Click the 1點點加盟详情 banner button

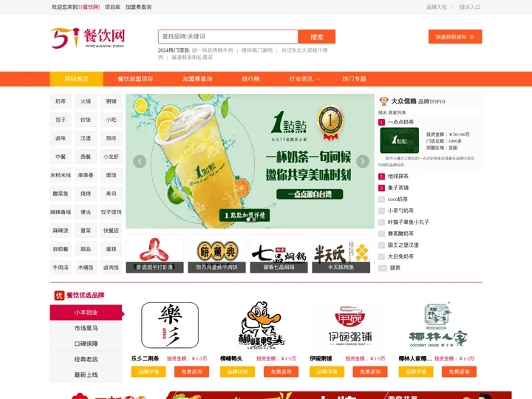[x=245, y=215]
